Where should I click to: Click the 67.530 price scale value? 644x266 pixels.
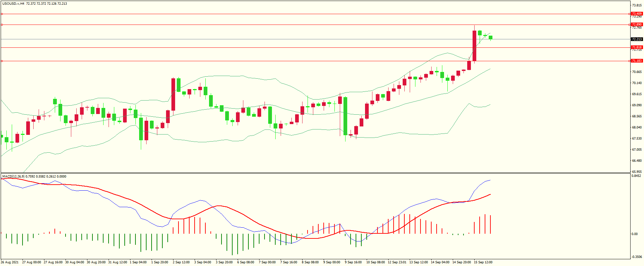[637, 139]
